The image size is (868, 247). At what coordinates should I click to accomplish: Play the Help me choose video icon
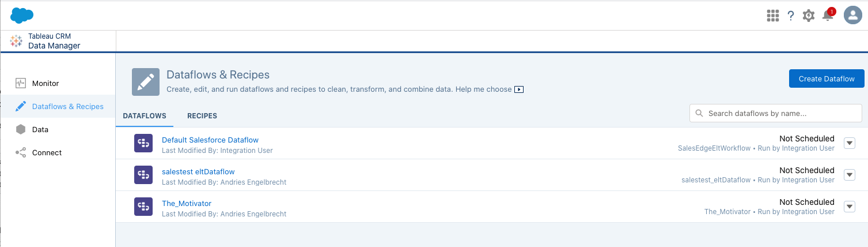click(x=519, y=89)
